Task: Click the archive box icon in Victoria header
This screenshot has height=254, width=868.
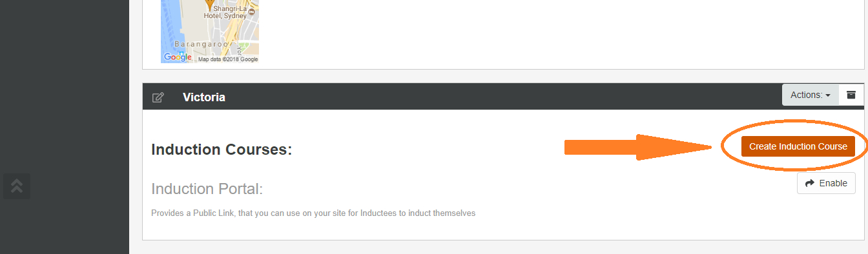Action: click(851, 95)
